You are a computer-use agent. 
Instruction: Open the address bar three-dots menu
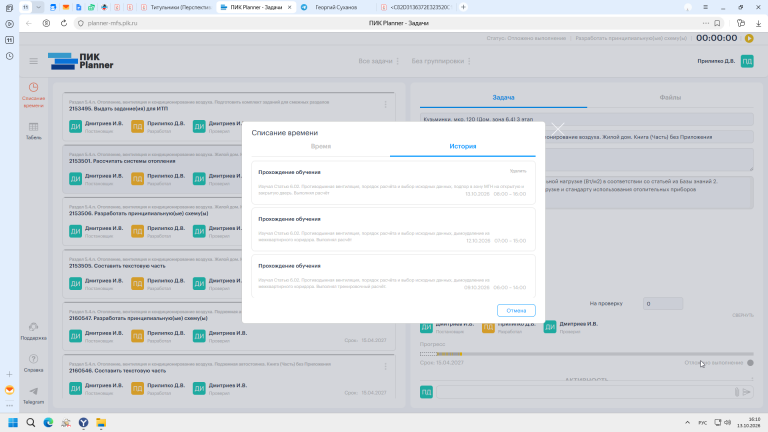click(x=706, y=23)
